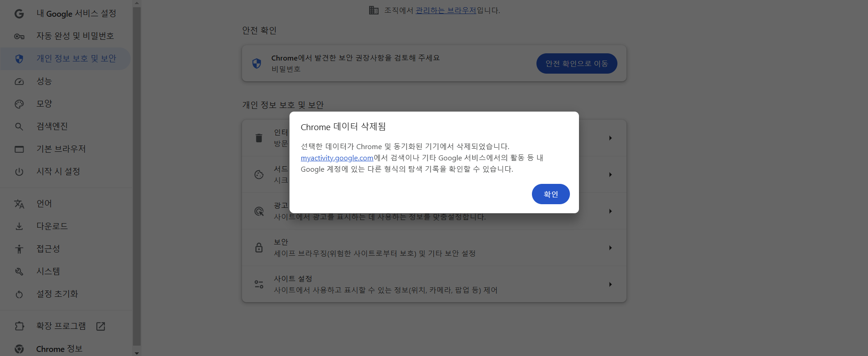Click the power icon for 시작 시 설정

(19, 172)
